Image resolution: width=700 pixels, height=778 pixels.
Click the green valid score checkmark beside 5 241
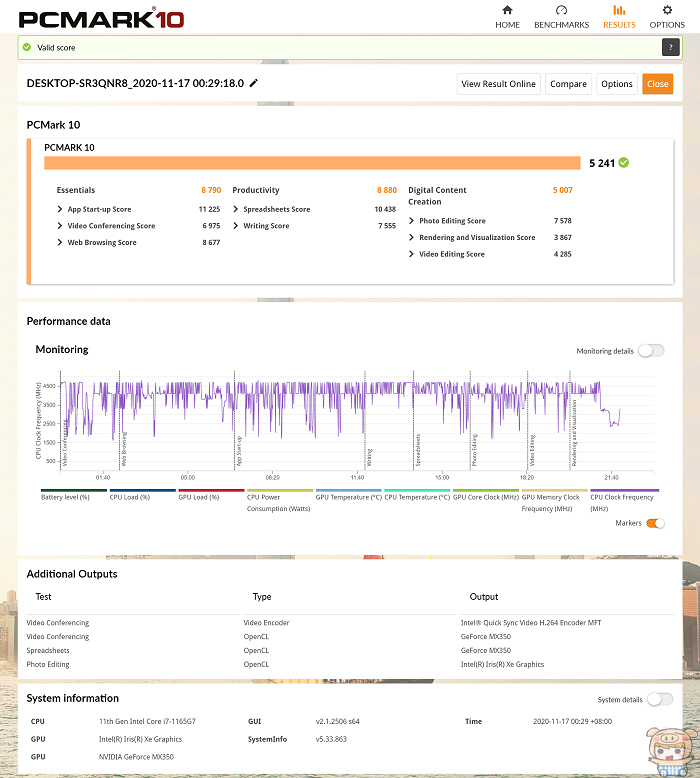point(624,162)
